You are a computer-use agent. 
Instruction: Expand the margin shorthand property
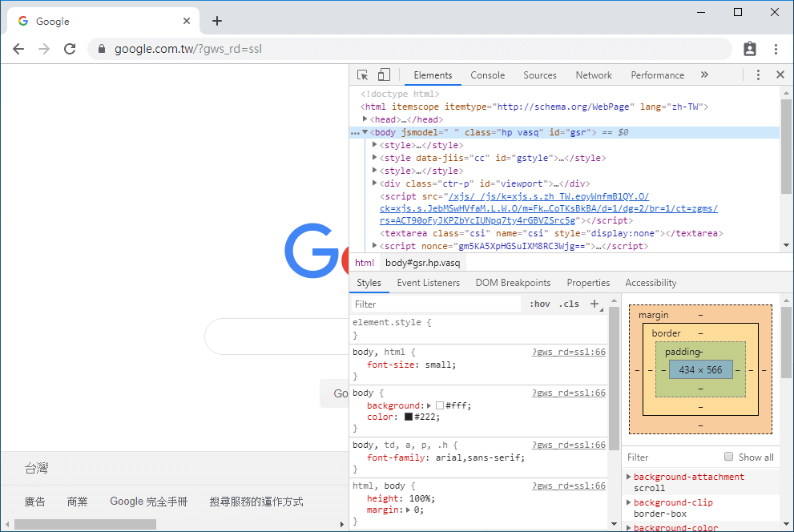coord(408,510)
